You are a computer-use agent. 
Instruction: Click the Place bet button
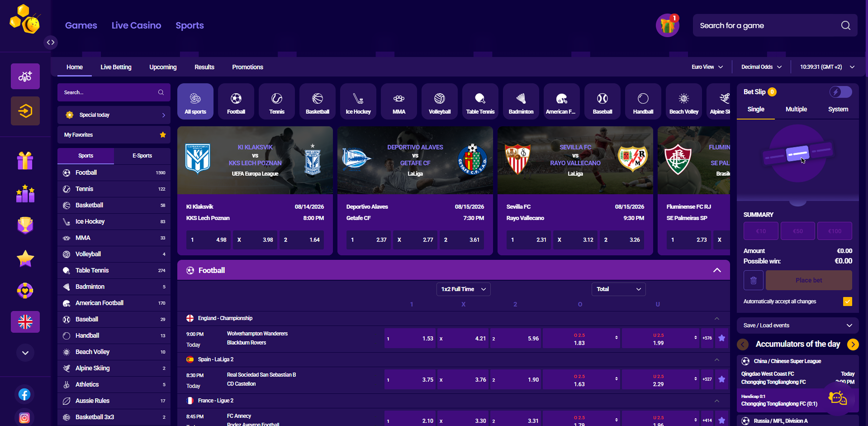[809, 280]
